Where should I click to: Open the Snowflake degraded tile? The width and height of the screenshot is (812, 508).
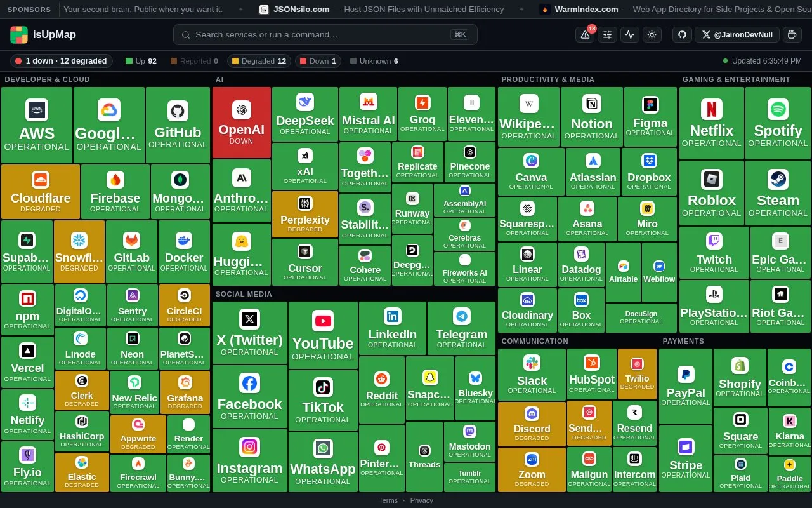point(79,251)
